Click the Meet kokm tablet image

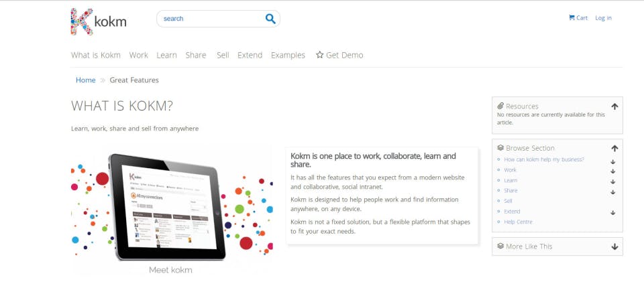coord(172,208)
